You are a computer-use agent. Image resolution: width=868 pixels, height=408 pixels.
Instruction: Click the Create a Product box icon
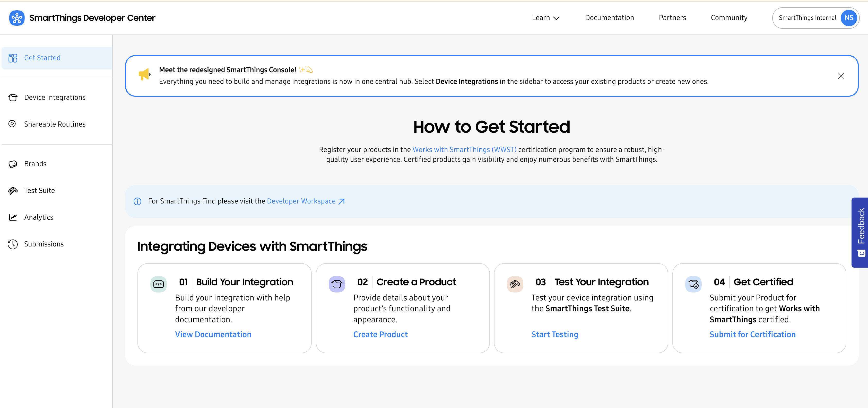point(337,284)
